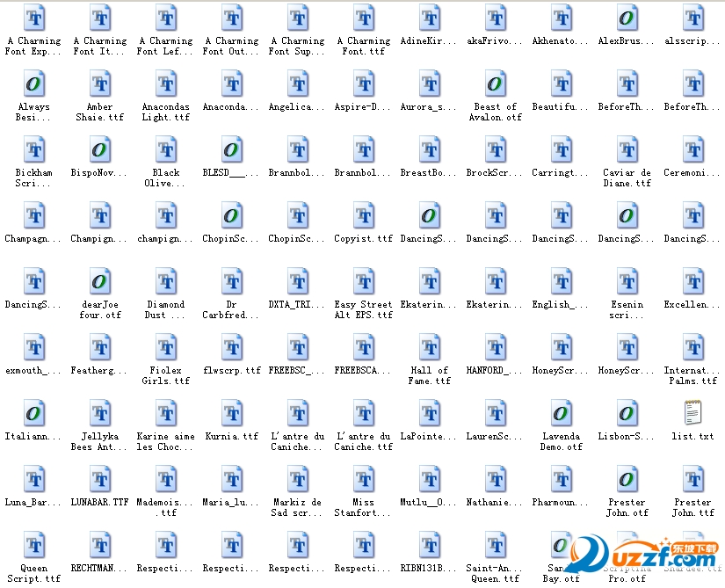Click the Always Besi... font file icon
The width and height of the screenshot is (725, 588).
click(x=34, y=83)
